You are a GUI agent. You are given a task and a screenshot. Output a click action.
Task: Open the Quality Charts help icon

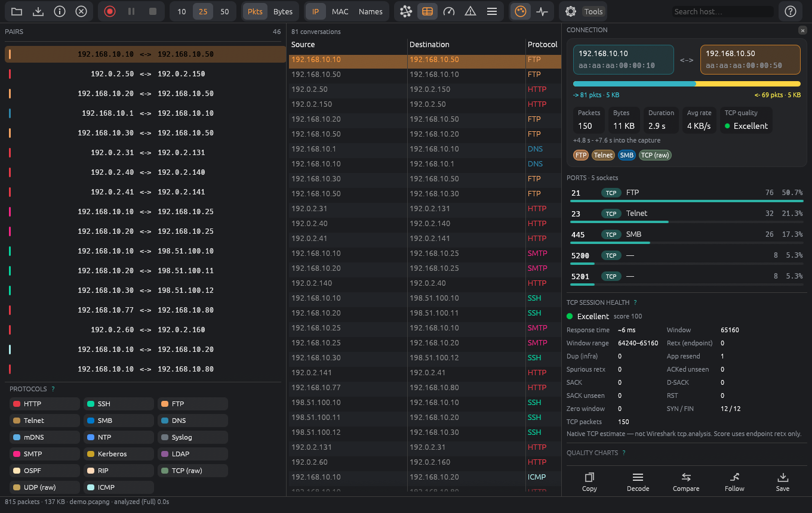pos(624,453)
